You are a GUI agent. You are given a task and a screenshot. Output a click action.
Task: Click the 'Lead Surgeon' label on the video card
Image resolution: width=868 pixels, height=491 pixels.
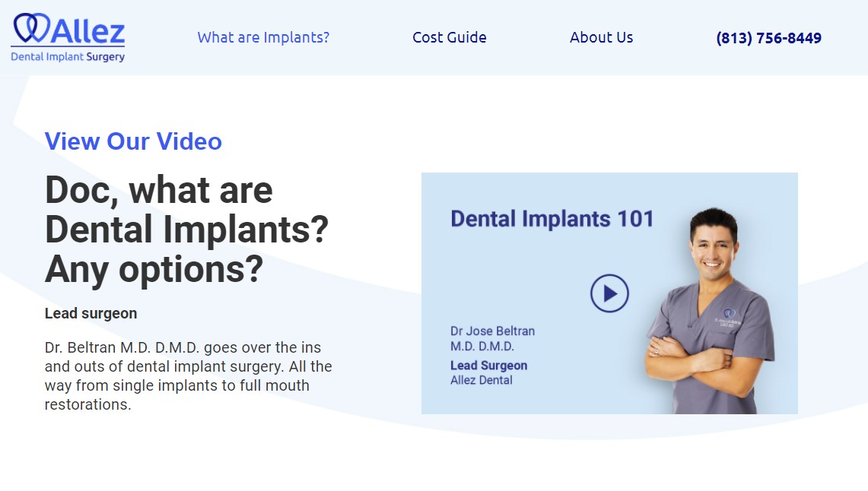[488, 366]
